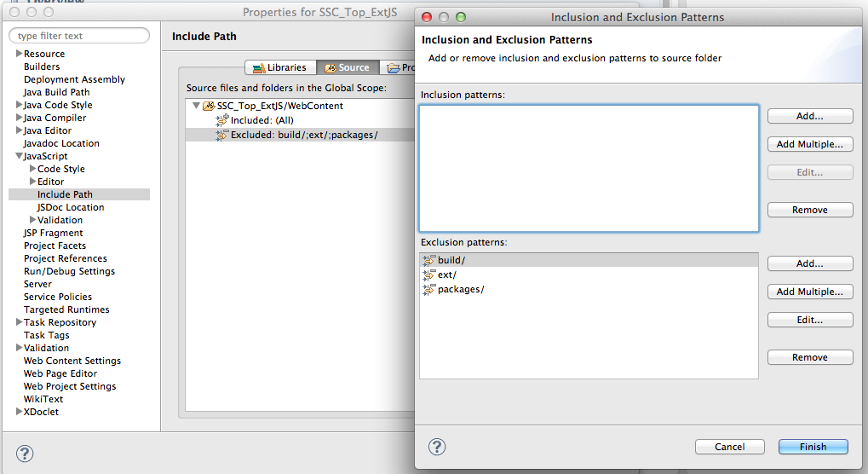Click the type filter text field
This screenshot has height=474, width=868.
click(x=78, y=36)
